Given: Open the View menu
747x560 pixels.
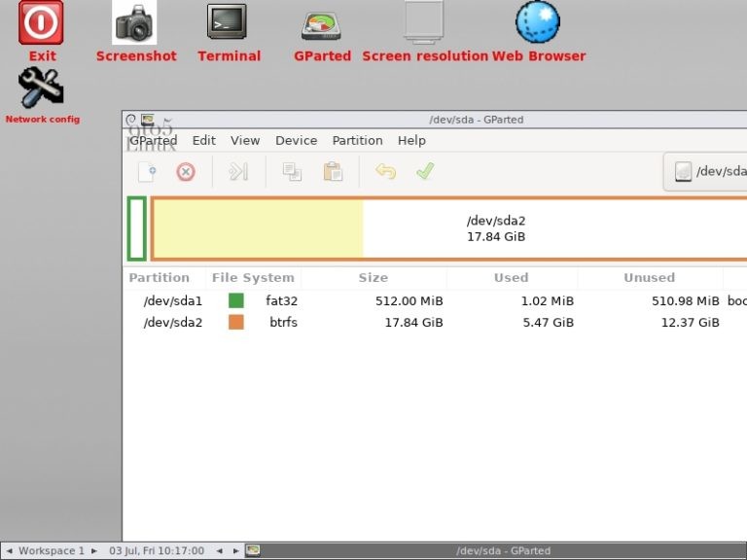Looking at the screenshot, I should [245, 140].
